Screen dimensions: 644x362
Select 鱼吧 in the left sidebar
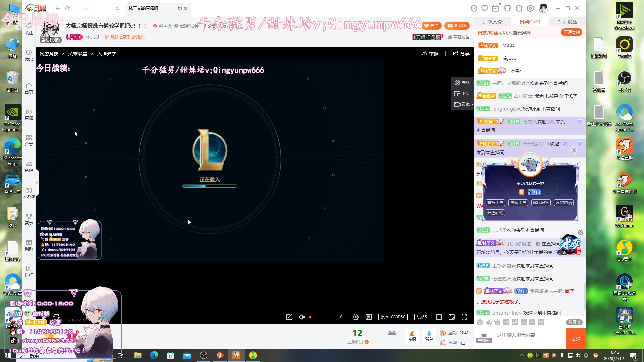tap(29, 167)
